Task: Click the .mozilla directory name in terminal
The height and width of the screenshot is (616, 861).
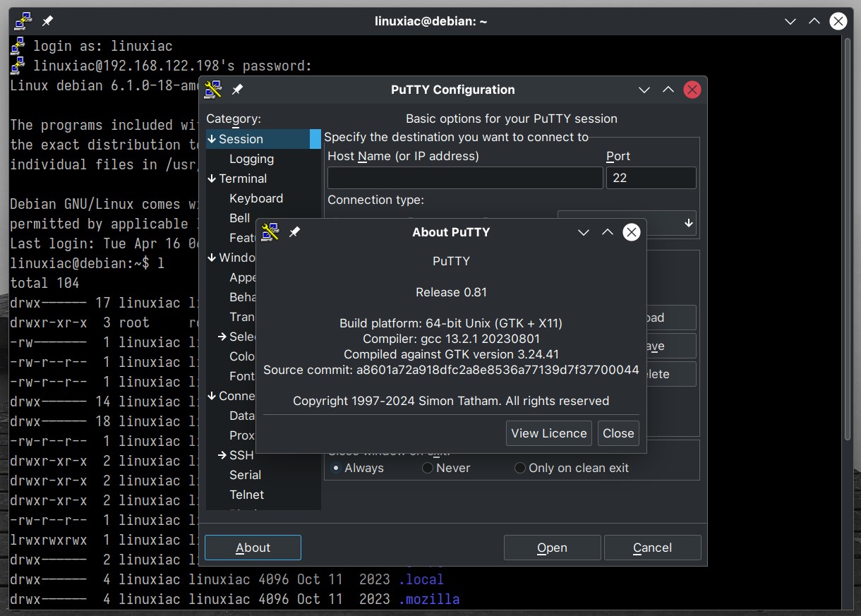Action: coord(428,599)
